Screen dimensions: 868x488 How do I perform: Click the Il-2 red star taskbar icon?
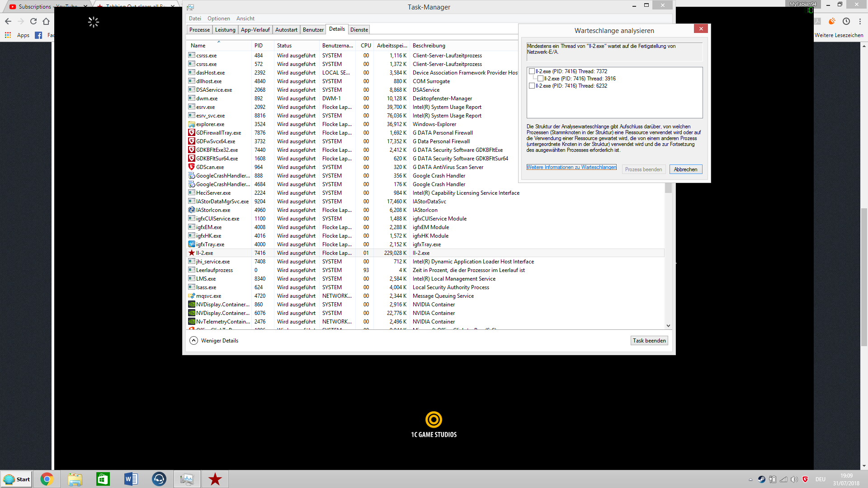(215, 479)
